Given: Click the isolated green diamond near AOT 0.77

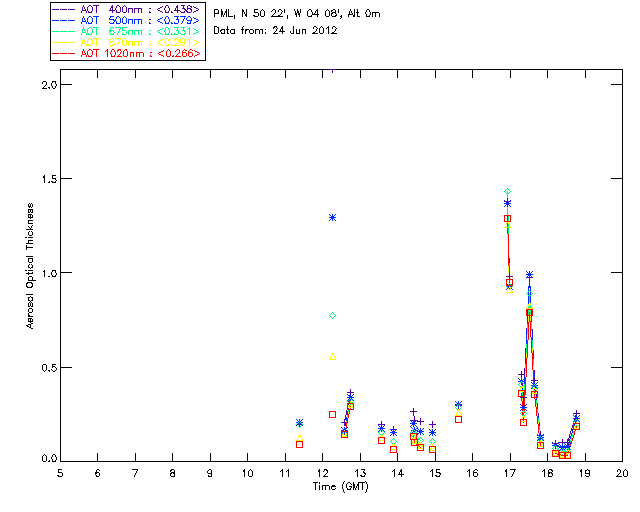Looking at the screenshot, I should click(x=332, y=316).
